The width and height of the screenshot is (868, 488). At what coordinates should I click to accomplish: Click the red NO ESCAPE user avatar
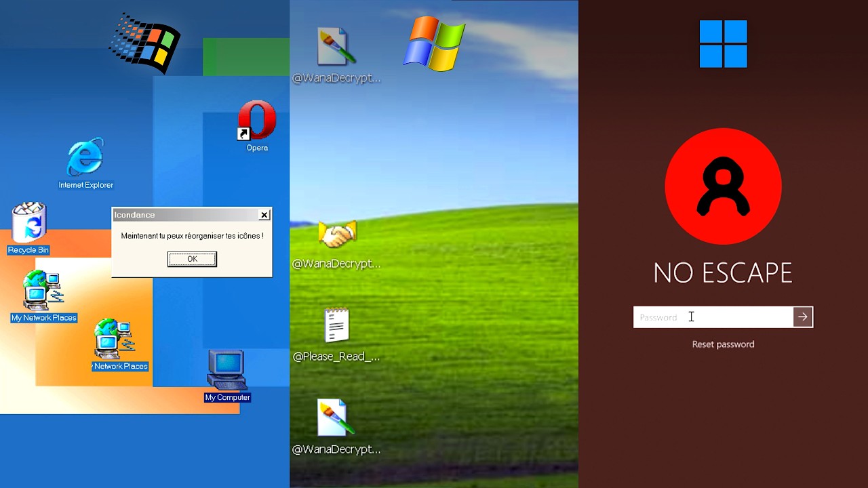723,186
